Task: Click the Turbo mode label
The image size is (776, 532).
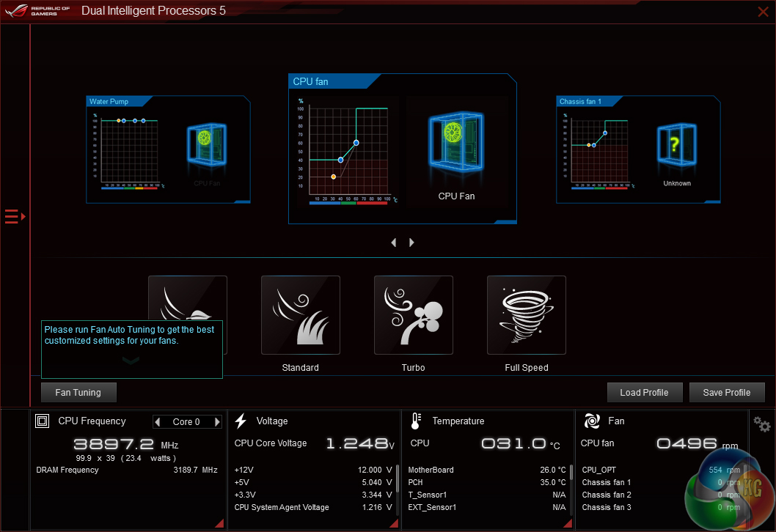Action: [x=413, y=367]
